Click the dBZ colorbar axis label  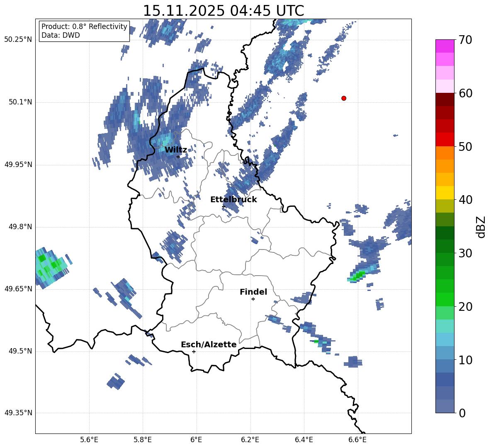point(481,227)
